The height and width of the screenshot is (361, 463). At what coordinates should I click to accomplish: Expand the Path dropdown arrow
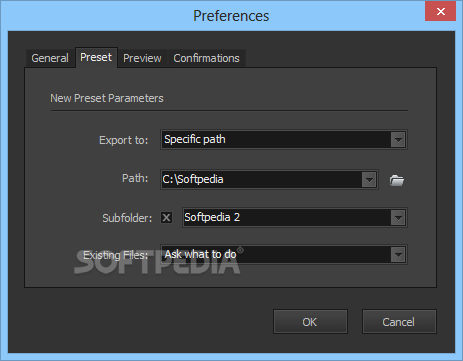tap(369, 180)
